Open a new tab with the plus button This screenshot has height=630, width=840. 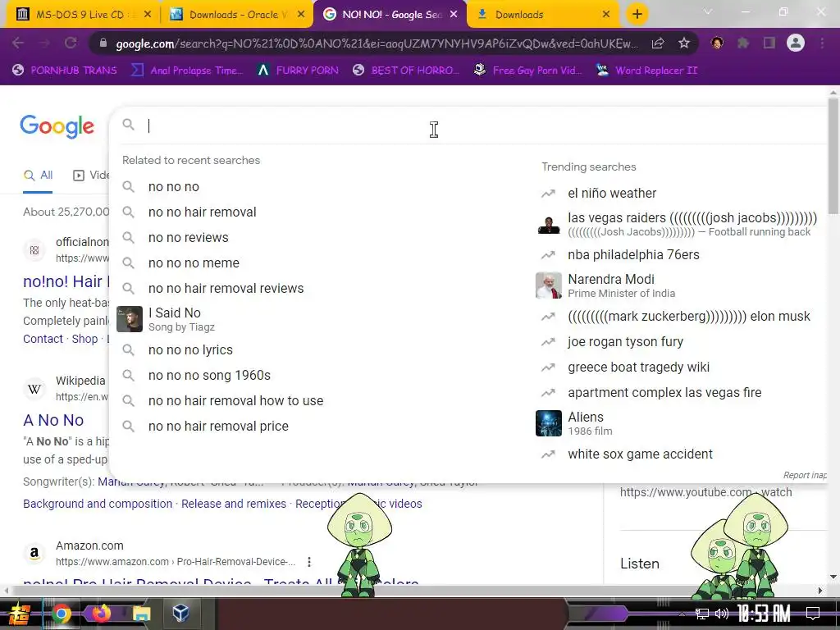click(637, 15)
